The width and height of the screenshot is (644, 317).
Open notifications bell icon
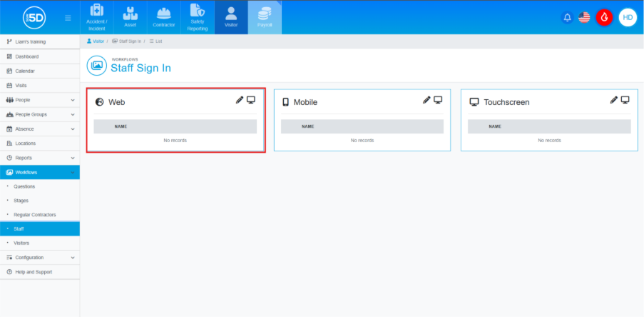568,17
